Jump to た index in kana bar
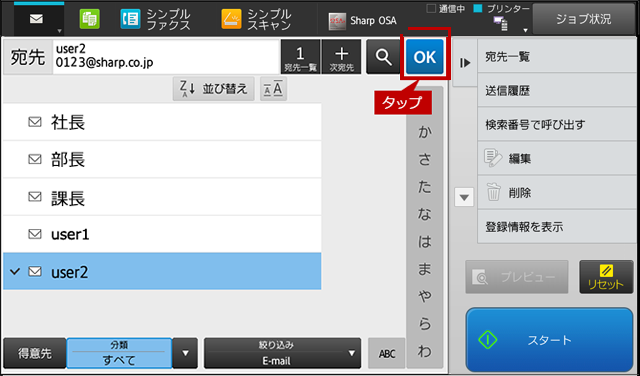 [x=424, y=187]
